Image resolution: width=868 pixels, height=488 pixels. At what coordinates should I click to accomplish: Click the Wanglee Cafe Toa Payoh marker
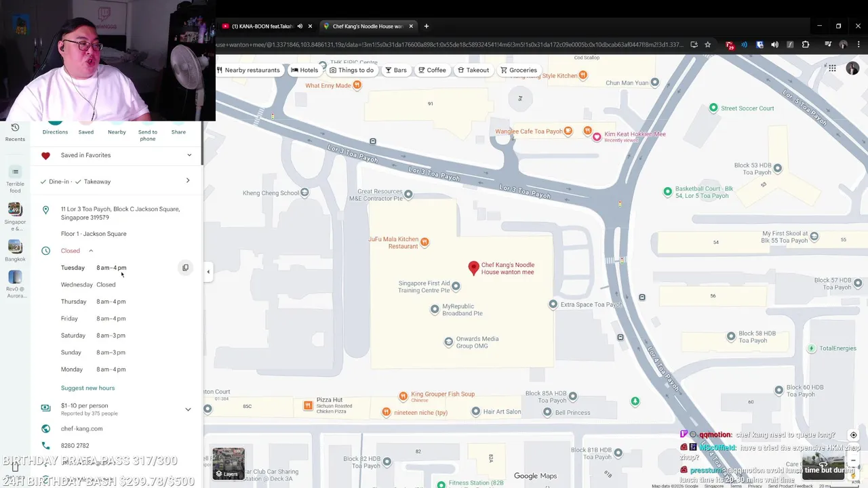pyautogui.click(x=568, y=131)
